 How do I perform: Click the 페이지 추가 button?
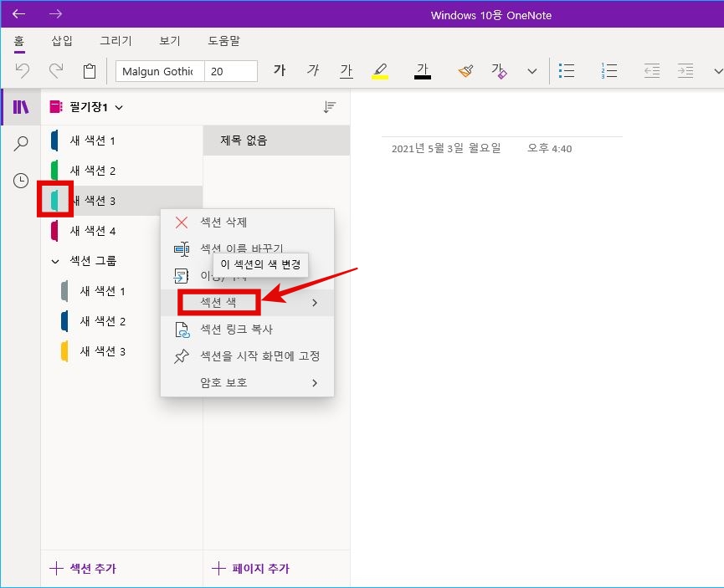[251, 568]
